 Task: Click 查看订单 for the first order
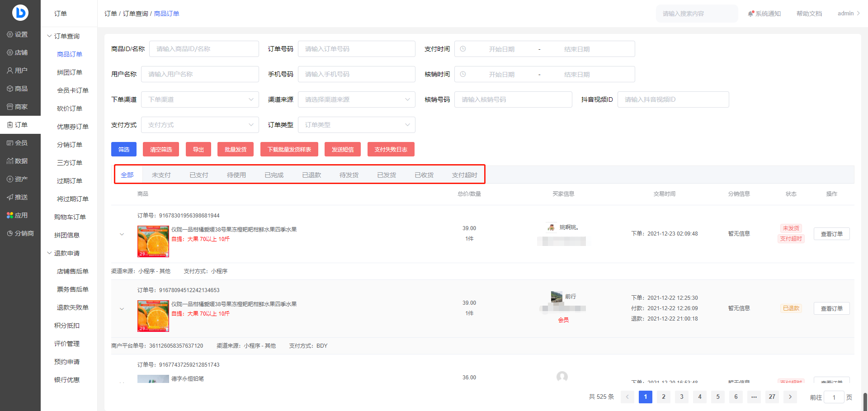[831, 234]
